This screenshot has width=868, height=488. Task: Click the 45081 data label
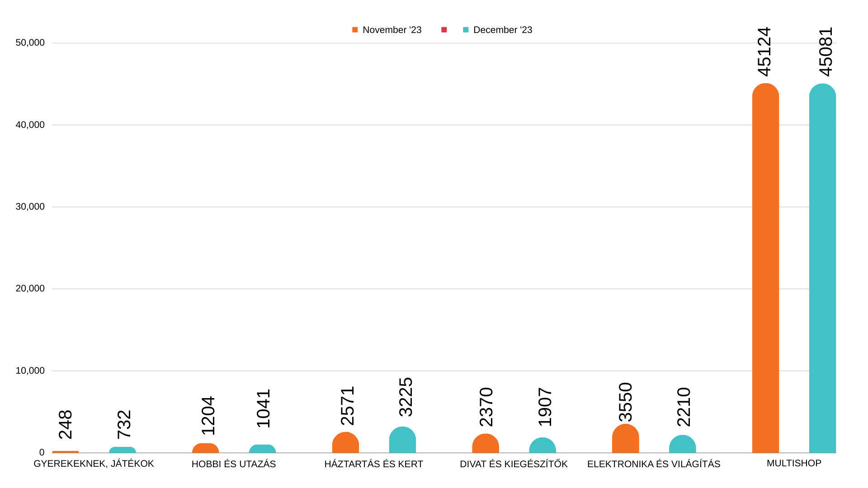[x=826, y=52]
